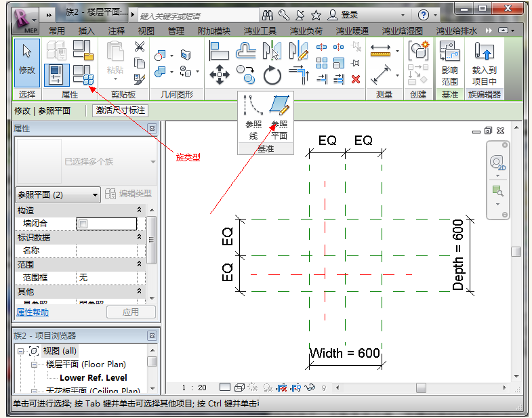Open the Family Types (族类型) tool
Viewport: 532px width, 418px height.
(83, 75)
